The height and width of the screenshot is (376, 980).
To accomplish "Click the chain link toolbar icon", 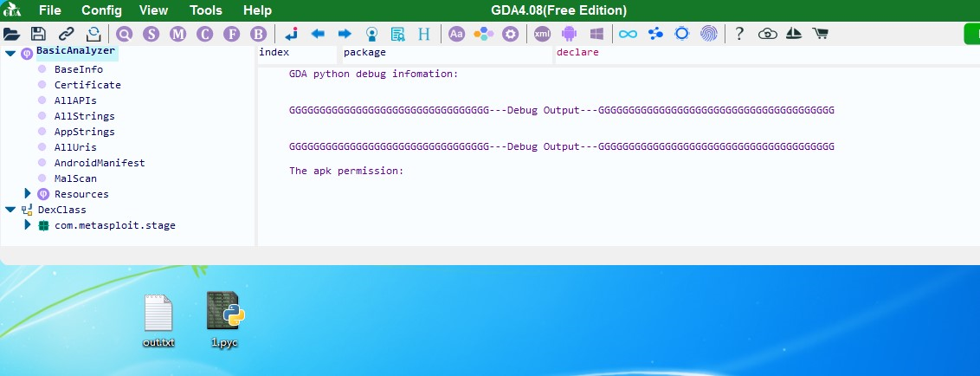I will tap(67, 34).
